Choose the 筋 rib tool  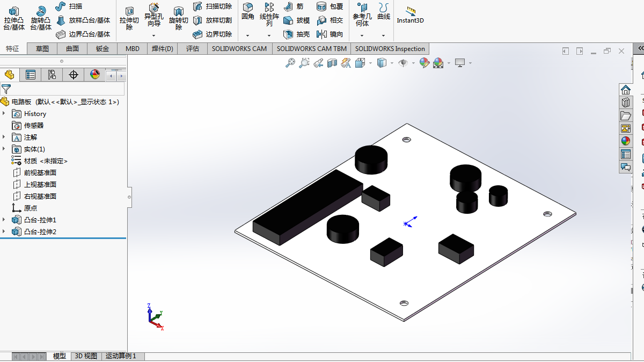[x=293, y=6]
